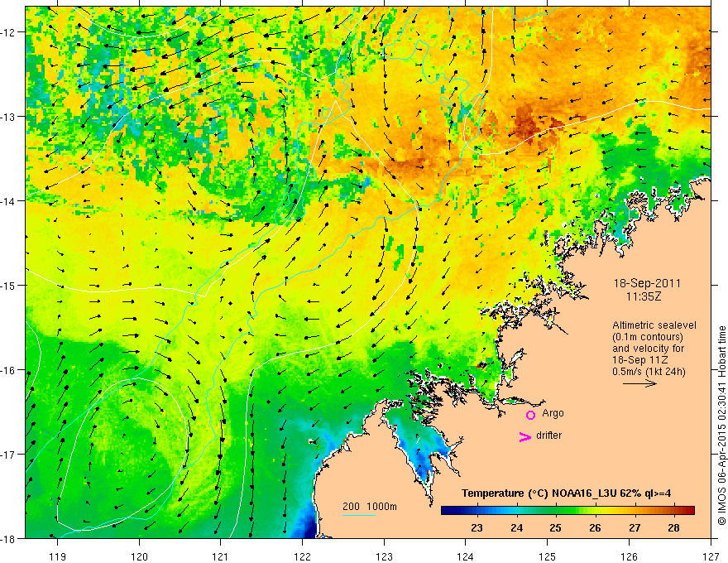Click the temperature color bar

click(x=568, y=510)
